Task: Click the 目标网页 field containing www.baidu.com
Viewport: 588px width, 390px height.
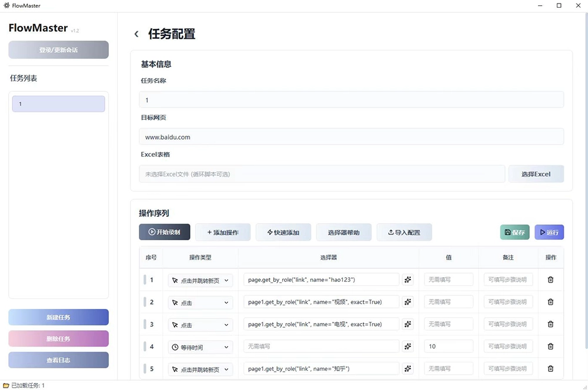Action: tap(351, 137)
